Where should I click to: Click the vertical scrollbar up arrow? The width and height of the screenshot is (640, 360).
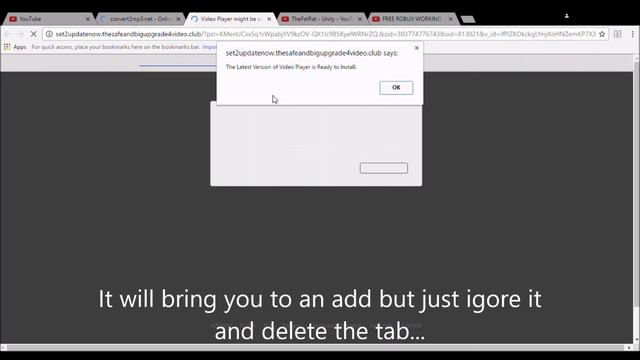click(636, 58)
